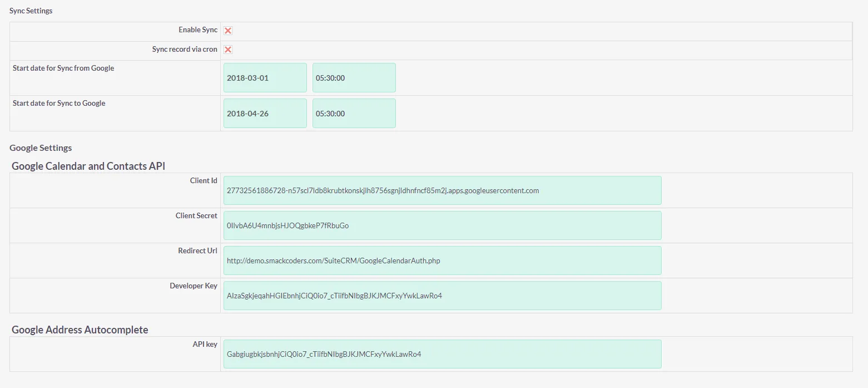Click the Google Address Autocomplete API key field
868x388 pixels.
(442, 354)
